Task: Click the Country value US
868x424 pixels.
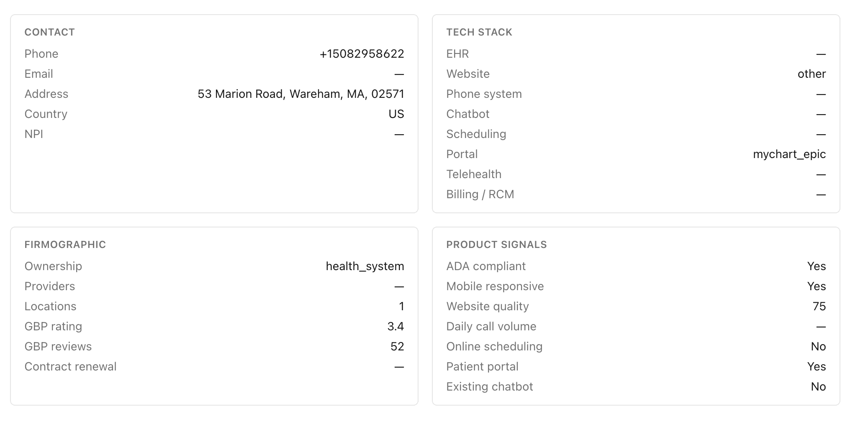Action: coord(396,114)
